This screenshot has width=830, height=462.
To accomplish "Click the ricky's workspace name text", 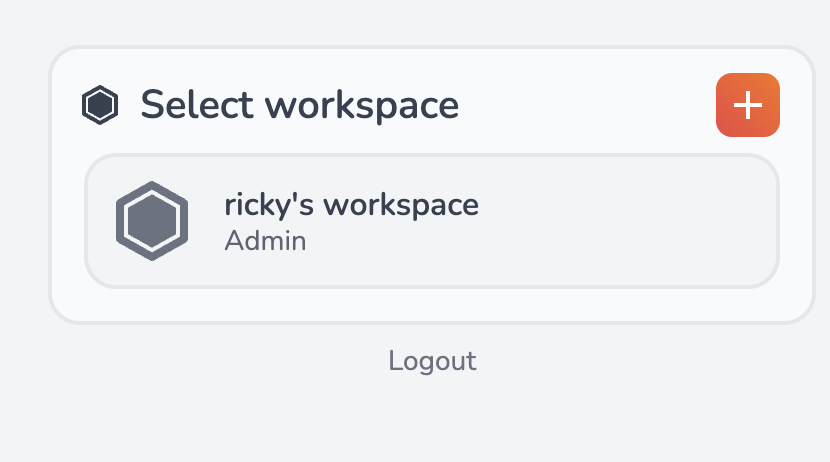I will pyautogui.click(x=351, y=205).
